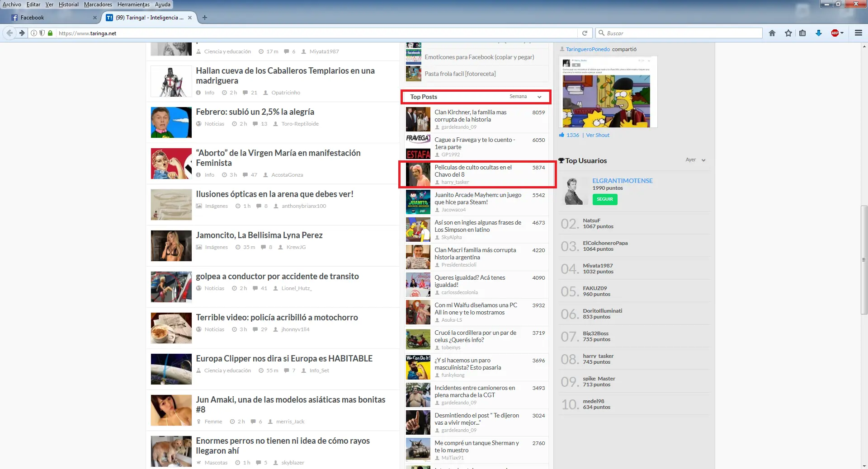Open top post 'Clan Kirchner, la familia mas corrupta'
This screenshot has width=868, height=469.
point(471,116)
